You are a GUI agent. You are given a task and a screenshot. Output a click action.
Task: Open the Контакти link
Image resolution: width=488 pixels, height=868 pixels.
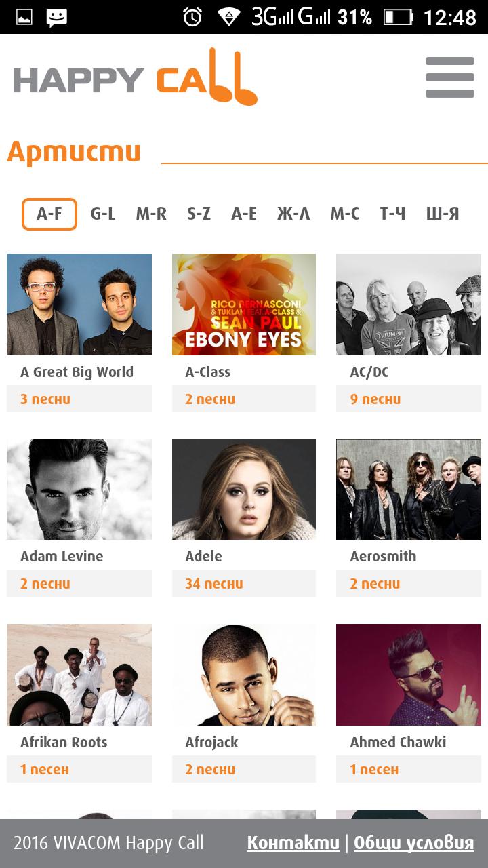[x=293, y=843]
